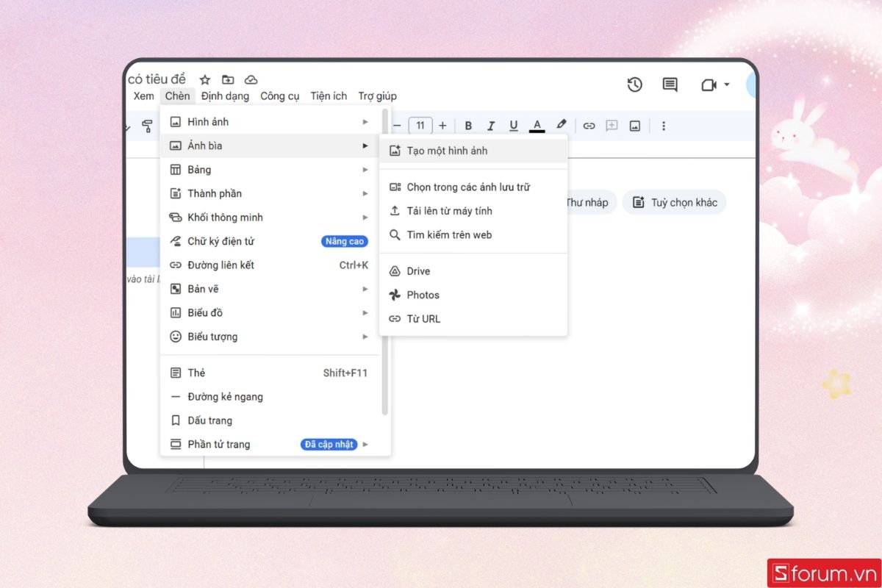This screenshot has width=882, height=588.
Task: Open the Tiện ích menu
Action: point(329,96)
